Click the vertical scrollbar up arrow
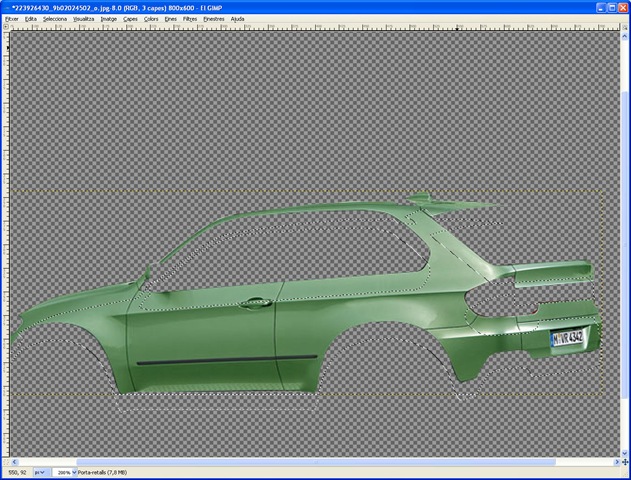The width and height of the screenshot is (631, 480). (625, 36)
